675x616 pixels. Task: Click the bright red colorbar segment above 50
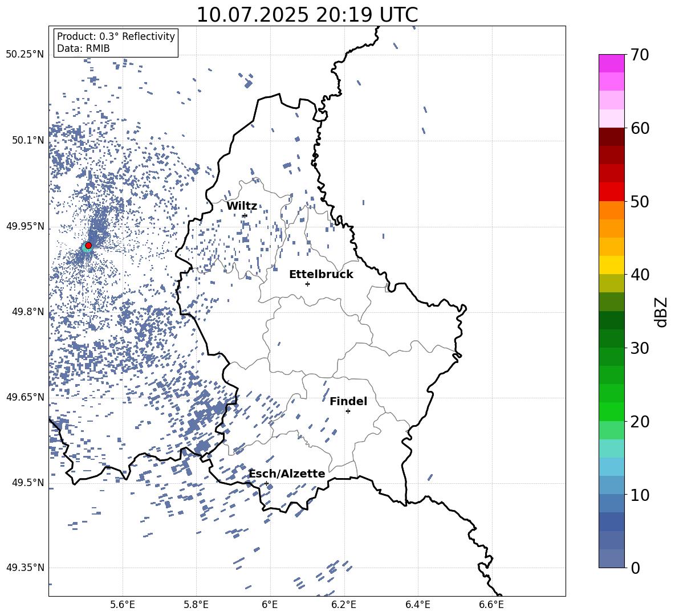[x=611, y=192]
